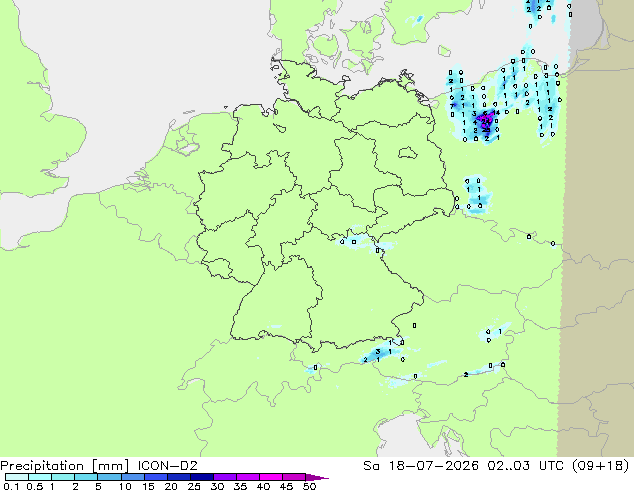The image size is (634, 490).
Task: Click the 10–15 mm legend color swatch
Action: point(132,477)
